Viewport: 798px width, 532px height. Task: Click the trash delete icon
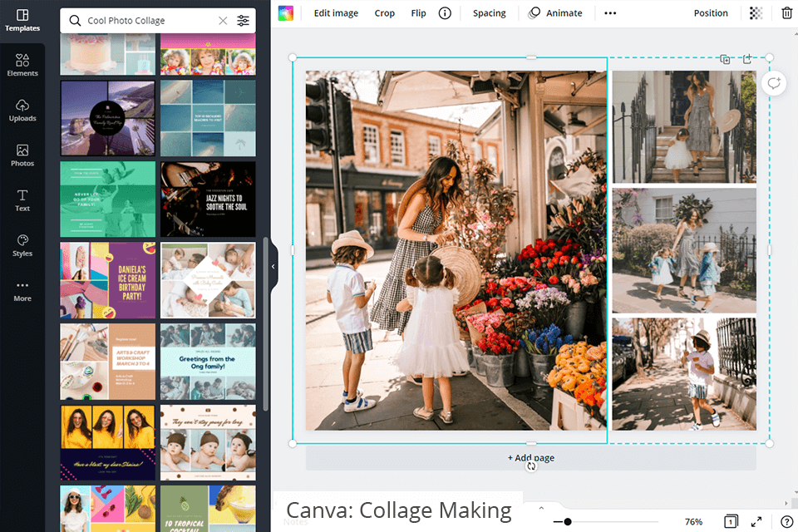tap(787, 13)
